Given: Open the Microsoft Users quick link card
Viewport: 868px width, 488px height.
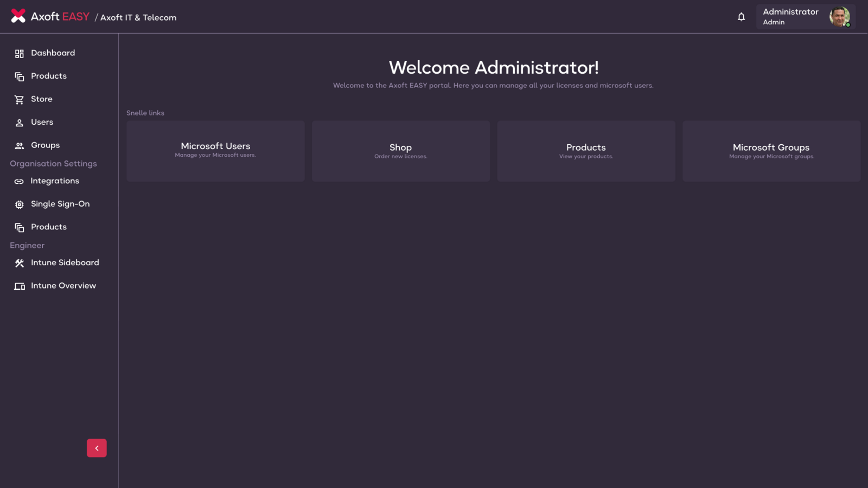Looking at the screenshot, I should pyautogui.click(x=215, y=151).
